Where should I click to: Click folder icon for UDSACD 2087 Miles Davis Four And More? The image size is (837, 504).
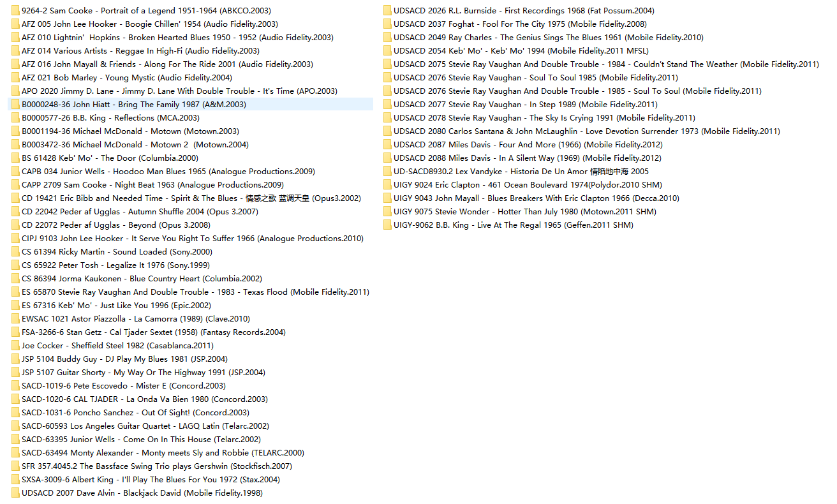point(387,145)
